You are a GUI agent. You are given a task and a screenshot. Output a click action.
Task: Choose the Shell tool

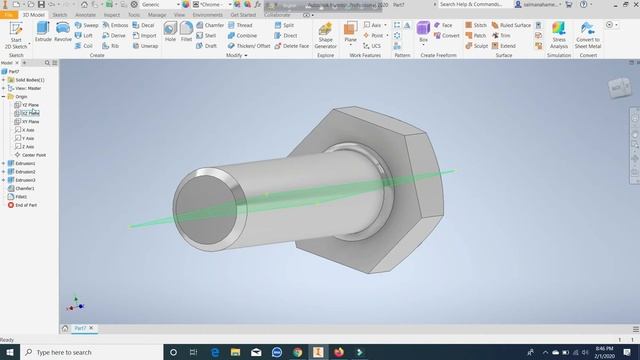pyautogui.click(x=206, y=36)
